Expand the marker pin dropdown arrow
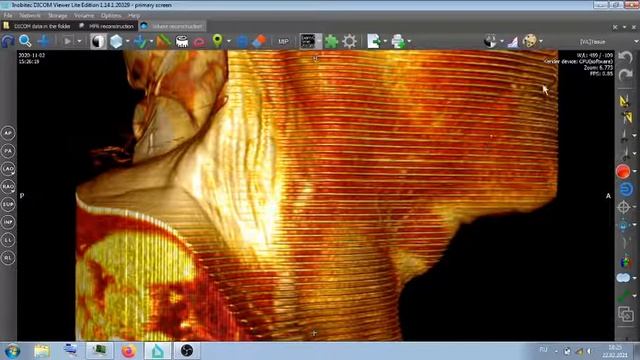 (x=229, y=41)
